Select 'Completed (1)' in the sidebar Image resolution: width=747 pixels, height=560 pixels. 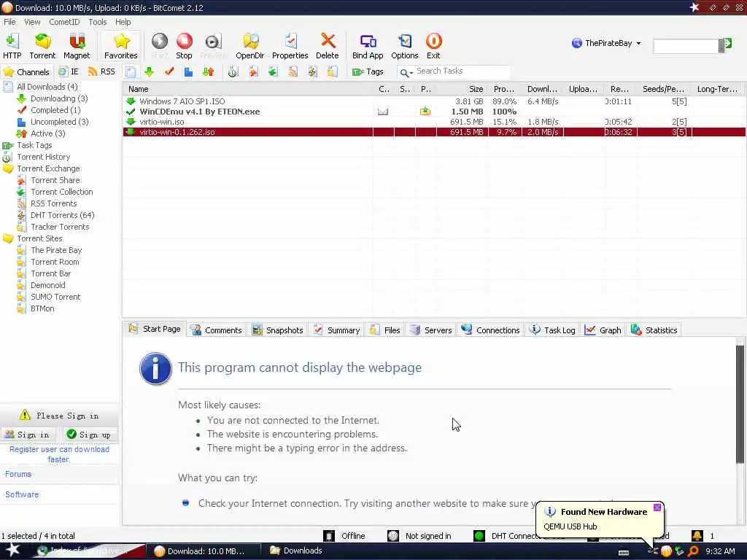tap(55, 110)
